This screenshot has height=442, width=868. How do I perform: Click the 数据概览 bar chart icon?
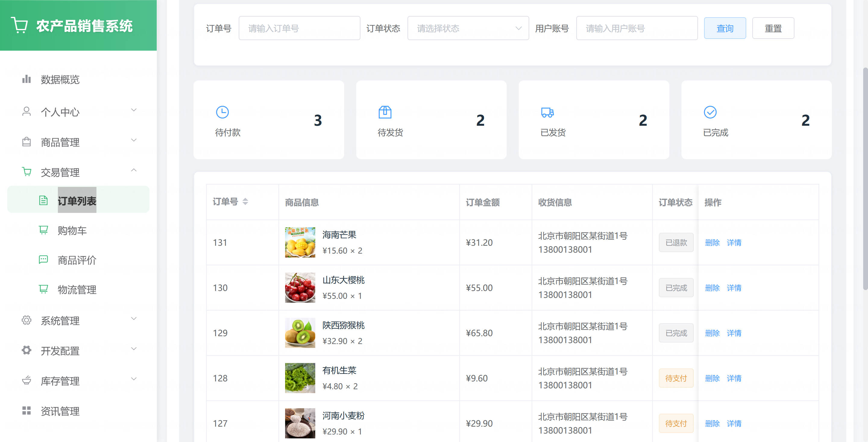[26, 79]
